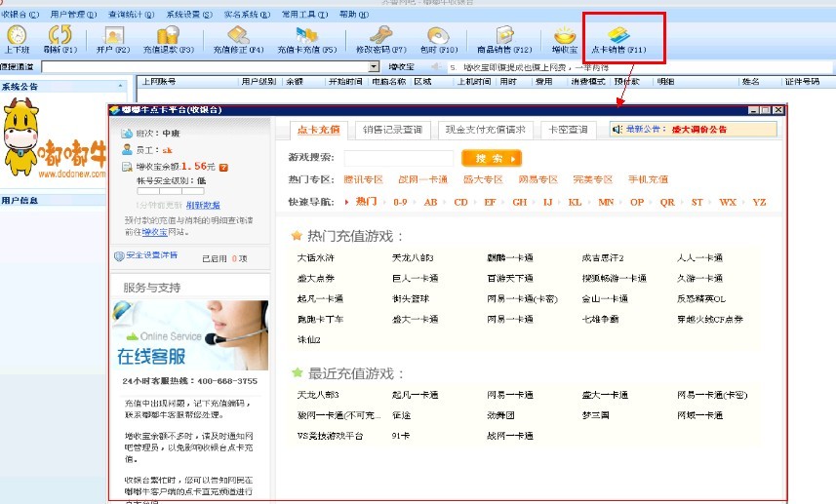Select 盛大点券 in hot games
This screenshot has width=836, height=504.
click(316, 278)
